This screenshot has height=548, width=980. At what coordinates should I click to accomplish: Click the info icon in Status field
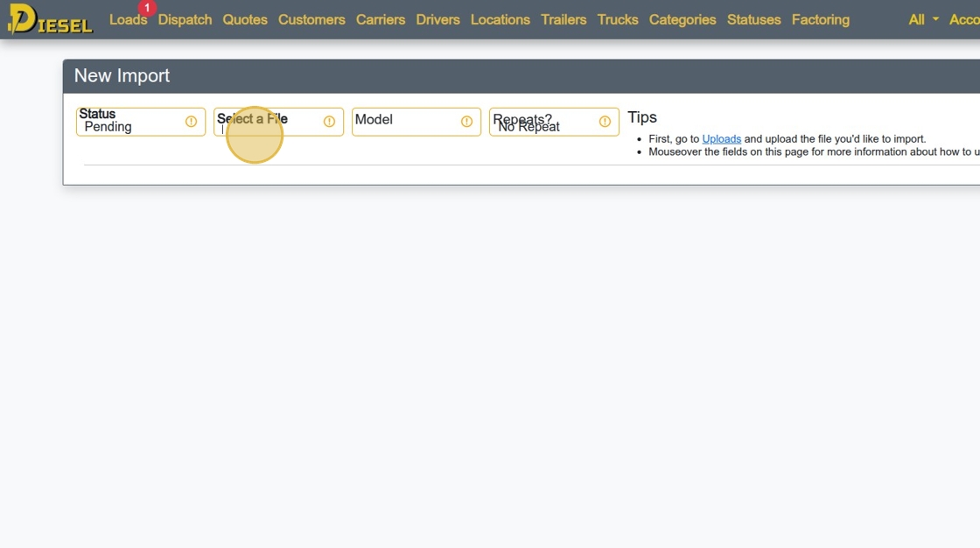[x=192, y=122]
